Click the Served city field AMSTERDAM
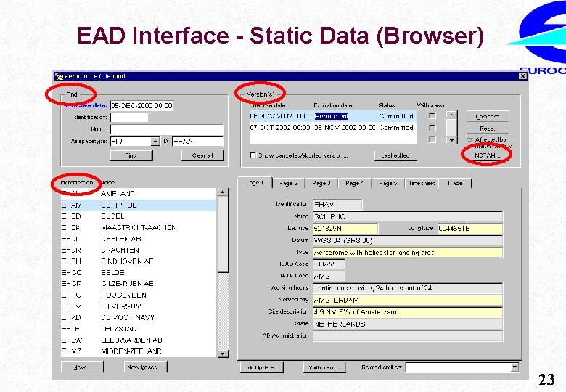Screen dimensions: 566x392 coord(408,300)
